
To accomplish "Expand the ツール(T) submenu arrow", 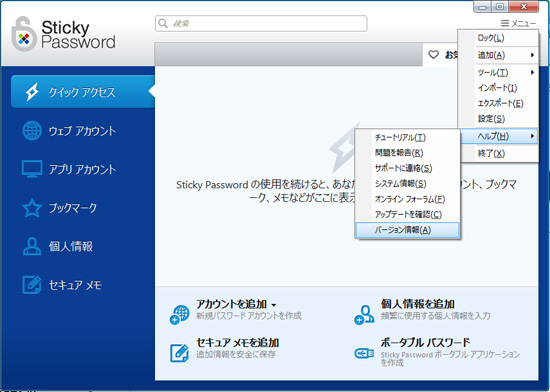I will pos(532,72).
